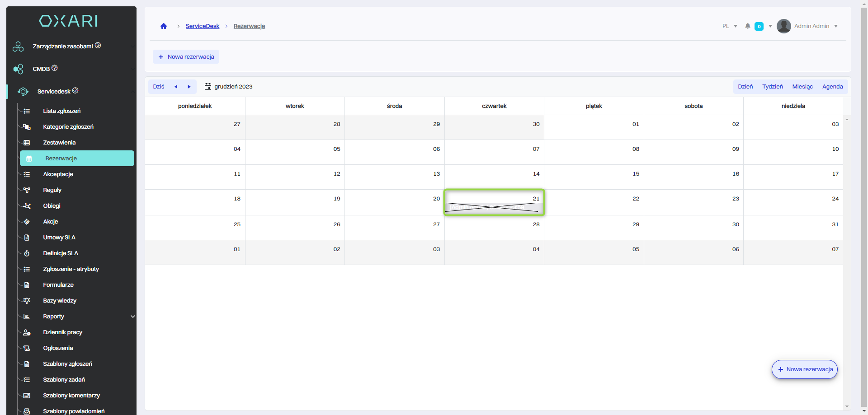Open the ServiceDesk breadcrumb link
Screen dimensions: 868x415
click(202, 26)
